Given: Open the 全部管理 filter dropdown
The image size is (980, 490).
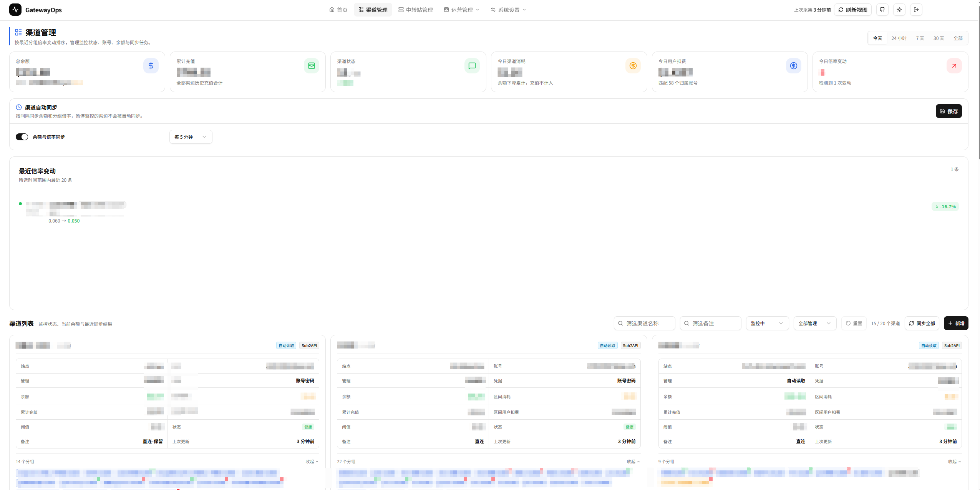Looking at the screenshot, I should pyautogui.click(x=815, y=323).
